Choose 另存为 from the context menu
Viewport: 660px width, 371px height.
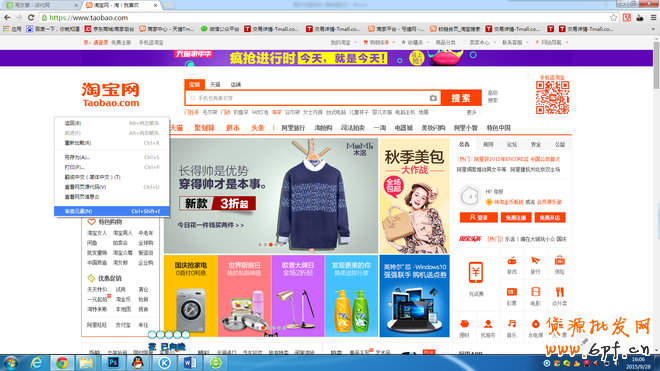click(x=112, y=157)
